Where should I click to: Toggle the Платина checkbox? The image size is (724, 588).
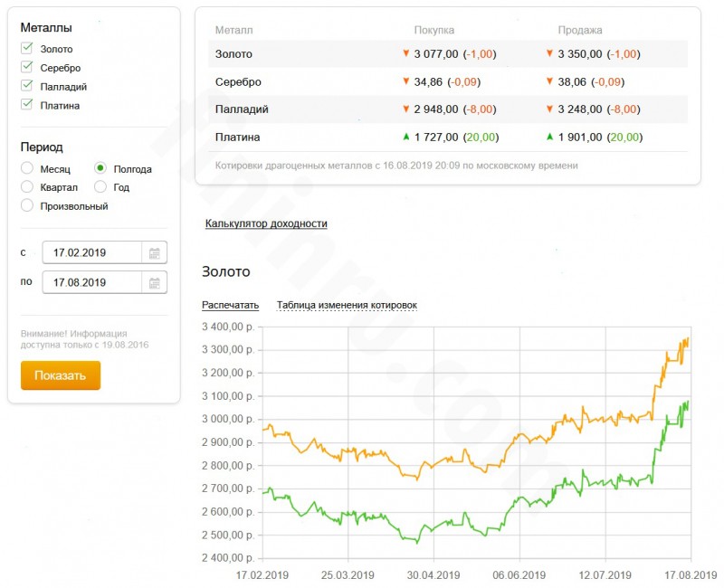[27, 104]
